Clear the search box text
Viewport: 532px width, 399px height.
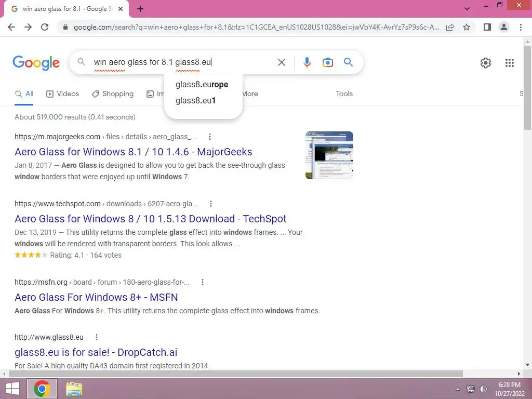click(x=281, y=62)
